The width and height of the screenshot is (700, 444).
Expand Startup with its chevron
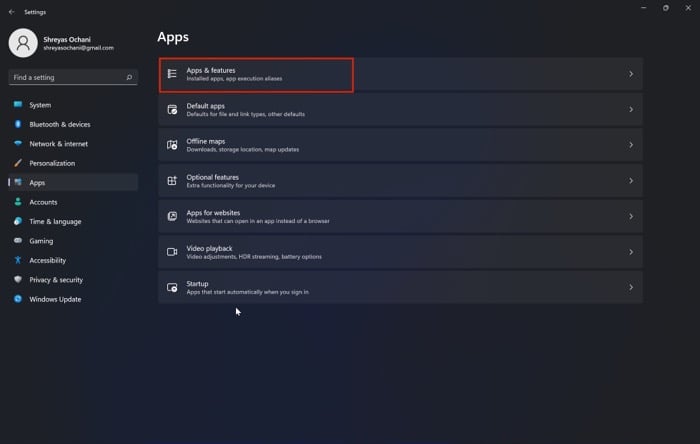631,287
